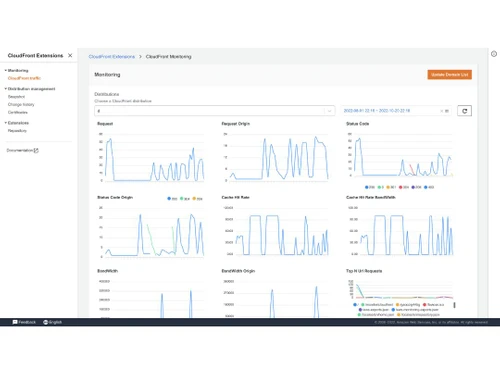This screenshot has height=375, width=500.
Task: Open Repository under Extensions
Action: coord(17,131)
